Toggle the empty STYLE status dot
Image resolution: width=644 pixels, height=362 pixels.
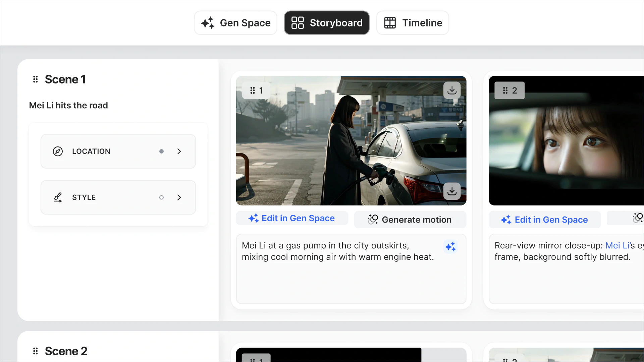click(x=161, y=197)
